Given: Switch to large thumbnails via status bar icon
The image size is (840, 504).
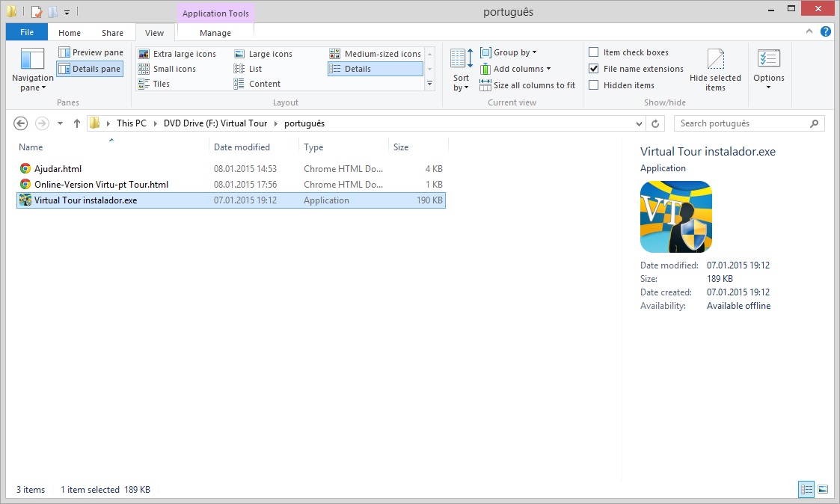Looking at the screenshot, I should click(x=823, y=489).
